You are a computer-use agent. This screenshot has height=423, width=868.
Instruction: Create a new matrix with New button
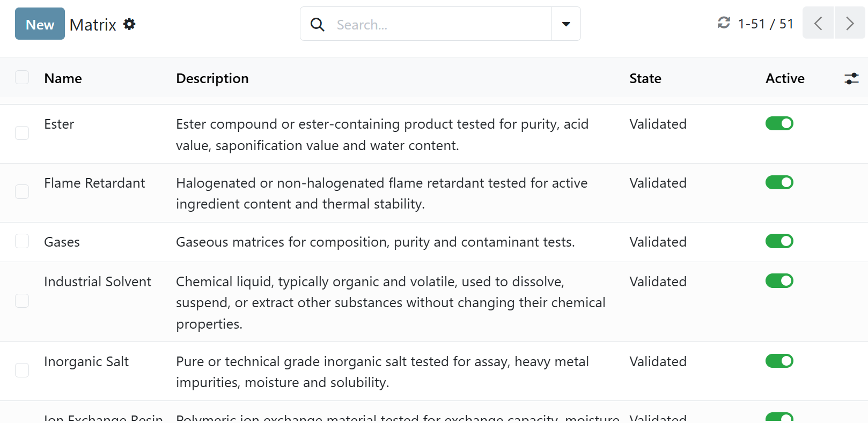(40, 24)
